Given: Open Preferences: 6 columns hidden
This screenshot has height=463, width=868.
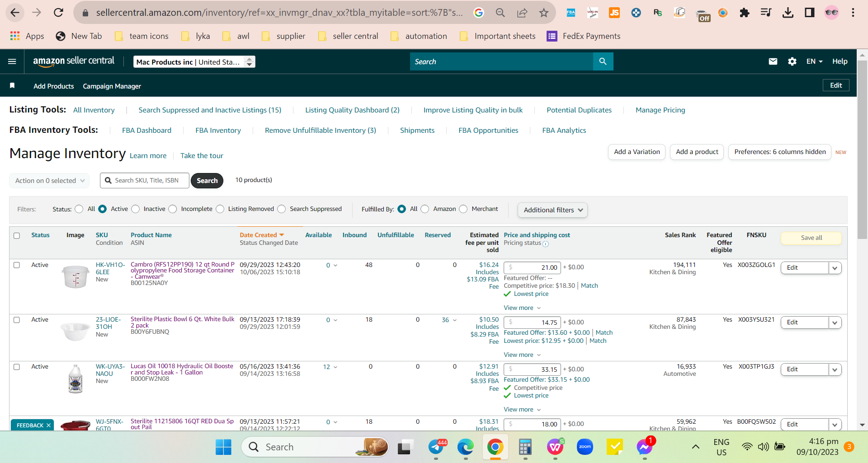Looking at the screenshot, I should click(x=780, y=152).
